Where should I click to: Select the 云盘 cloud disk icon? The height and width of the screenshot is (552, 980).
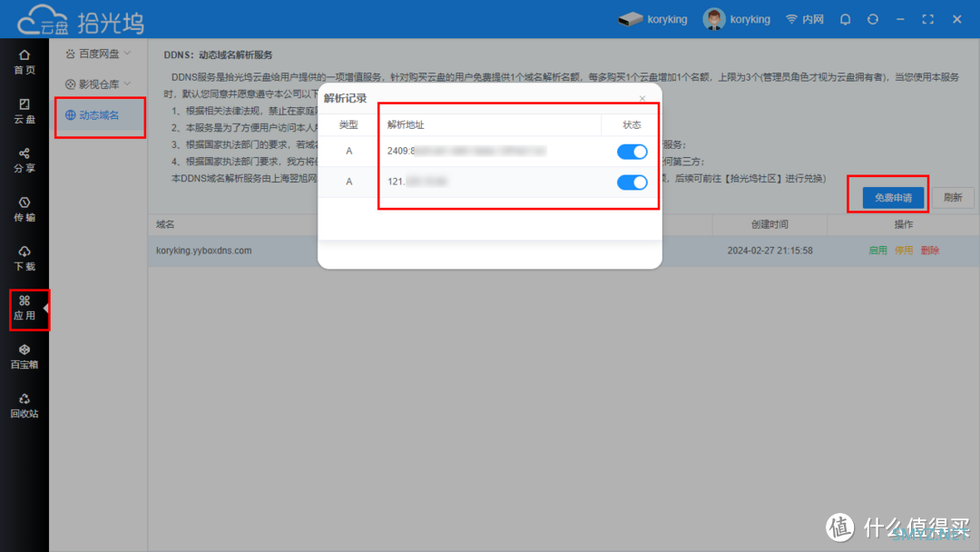tap(24, 111)
